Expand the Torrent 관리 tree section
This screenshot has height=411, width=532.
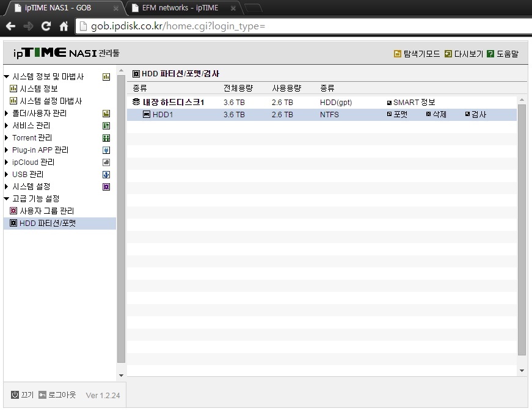click(6, 137)
